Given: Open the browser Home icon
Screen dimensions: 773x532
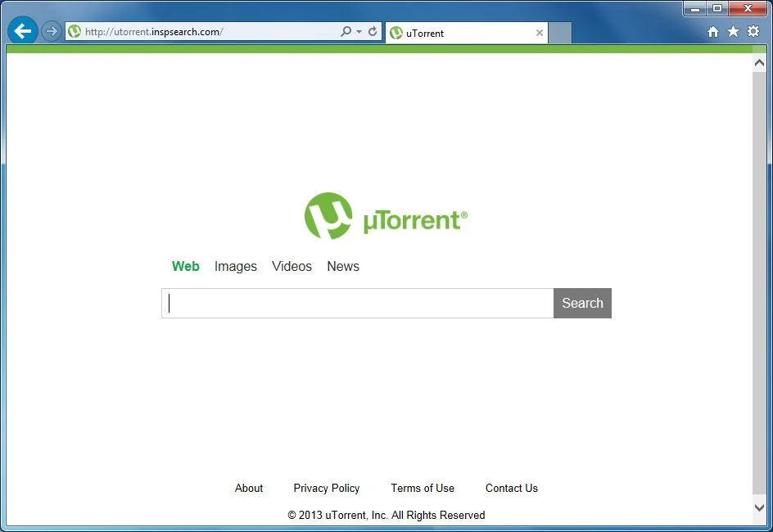Looking at the screenshot, I should [713, 32].
